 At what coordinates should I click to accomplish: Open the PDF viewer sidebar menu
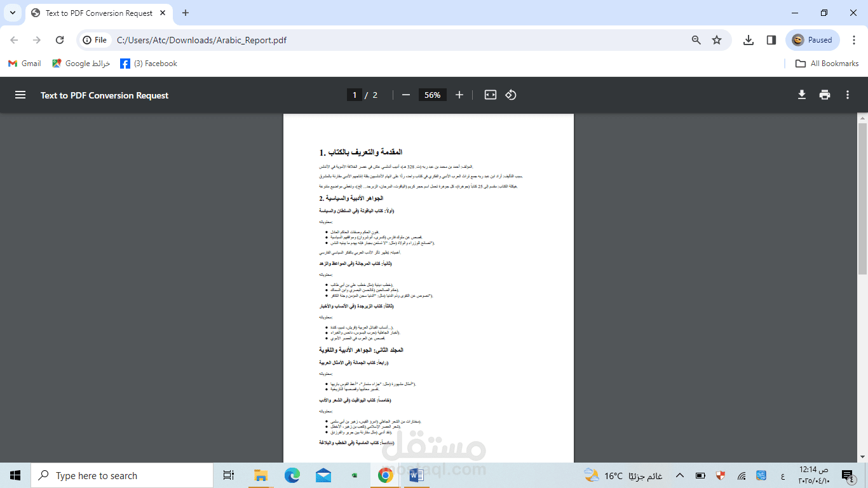tap(20, 95)
